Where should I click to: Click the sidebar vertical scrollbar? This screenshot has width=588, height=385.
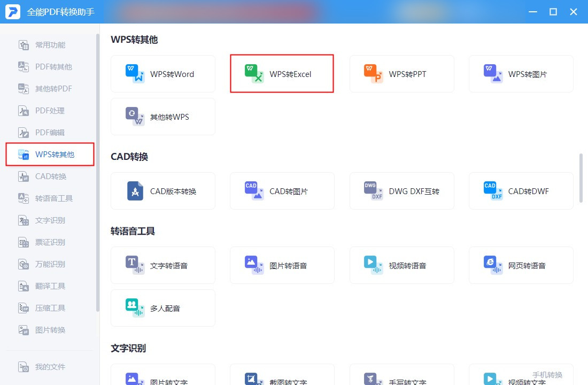98,173
